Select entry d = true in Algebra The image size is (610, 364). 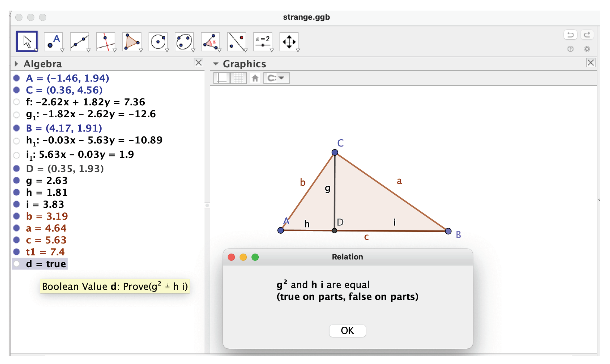click(46, 264)
